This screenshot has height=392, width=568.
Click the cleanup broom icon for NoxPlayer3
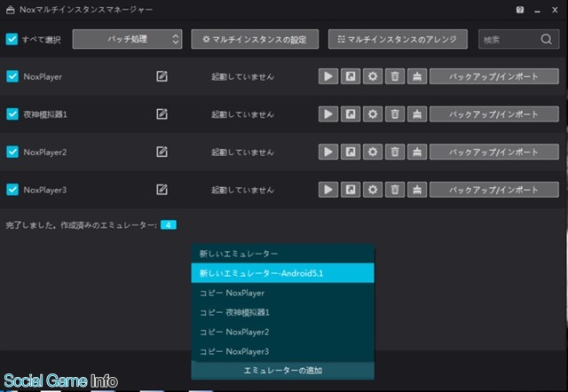pyautogui.click(x=417, y=190)
